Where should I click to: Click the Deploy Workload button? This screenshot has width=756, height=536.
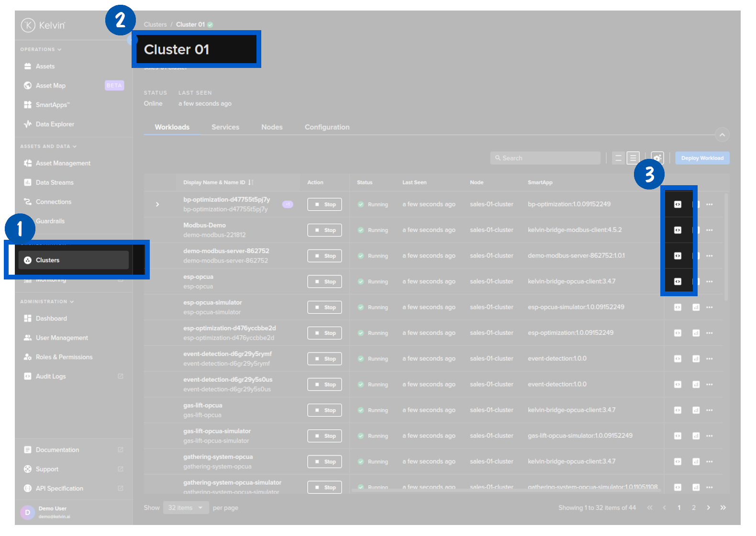point(702,158)
